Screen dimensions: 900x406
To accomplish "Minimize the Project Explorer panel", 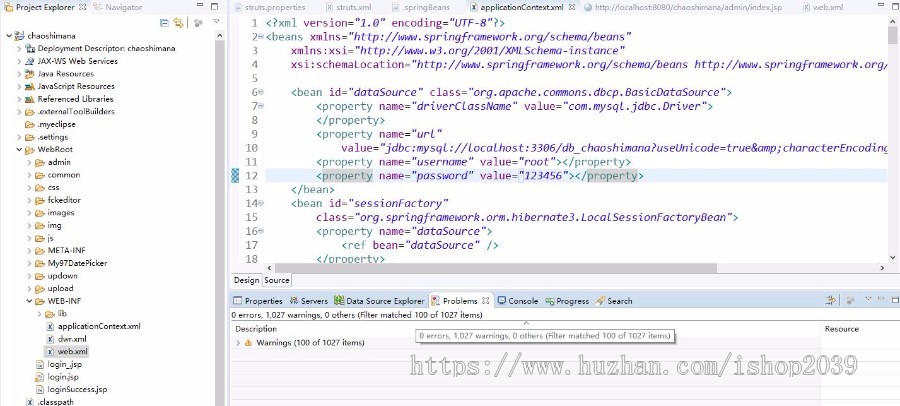I will [x=201, y=7].
